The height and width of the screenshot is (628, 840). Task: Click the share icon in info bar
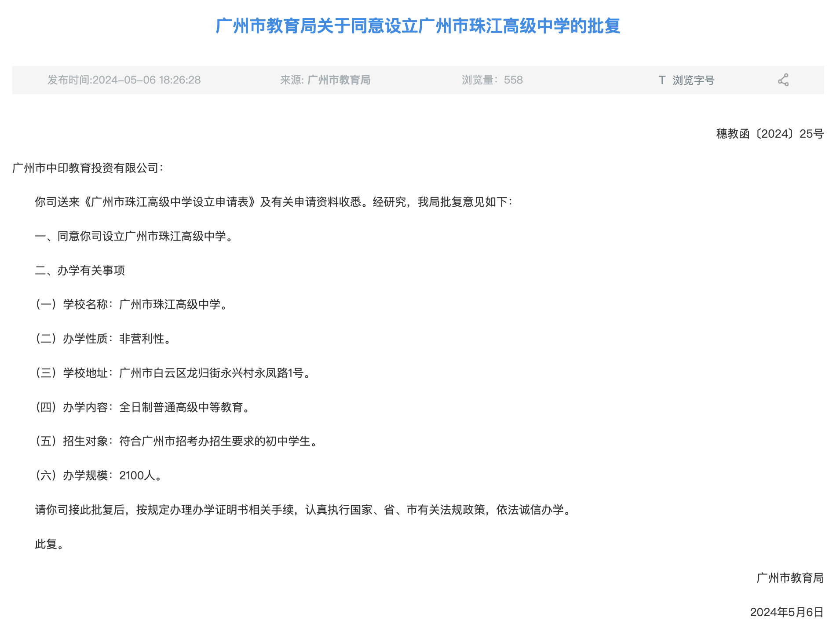coord(783,80)
